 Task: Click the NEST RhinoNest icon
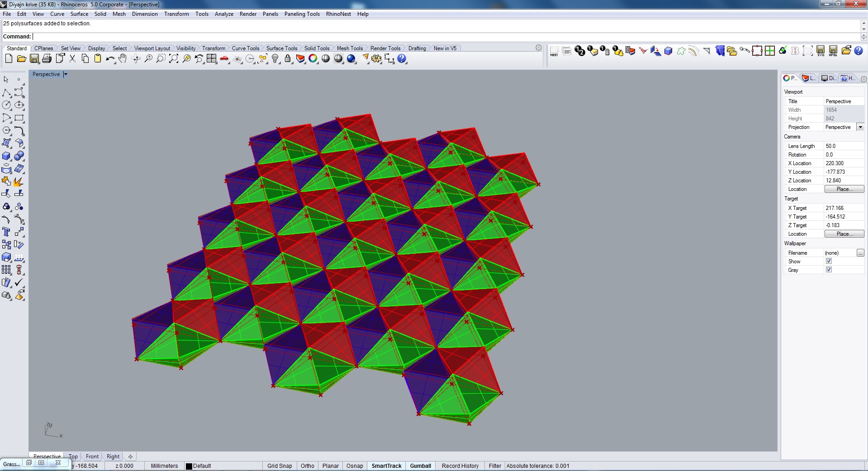coord(554,51)
